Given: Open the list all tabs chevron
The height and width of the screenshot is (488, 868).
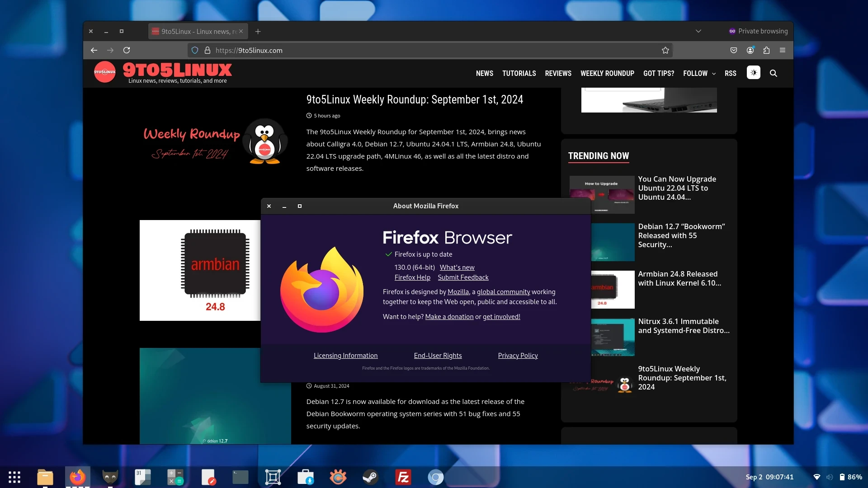Looking at the screenshot, I should click(x=698, y=31).
